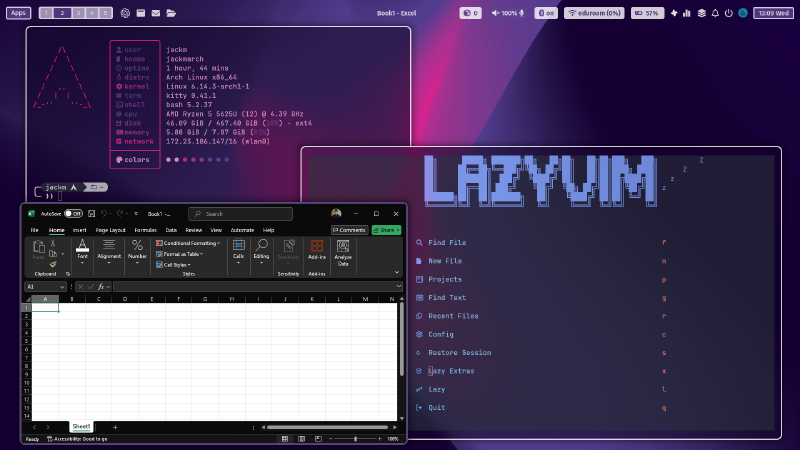Image resolution: width=800 pixels, height=450 pixels.
Task: Click the zoom in plus button
Action: (380, 439)
